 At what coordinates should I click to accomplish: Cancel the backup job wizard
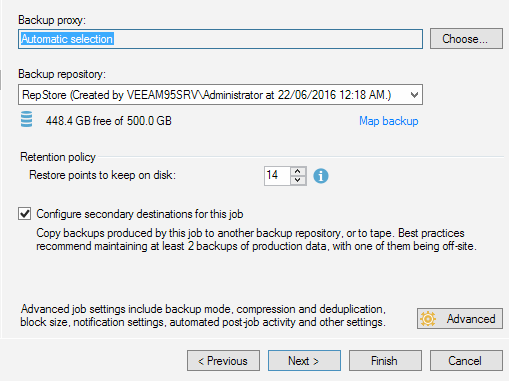(x=466, y=360)
